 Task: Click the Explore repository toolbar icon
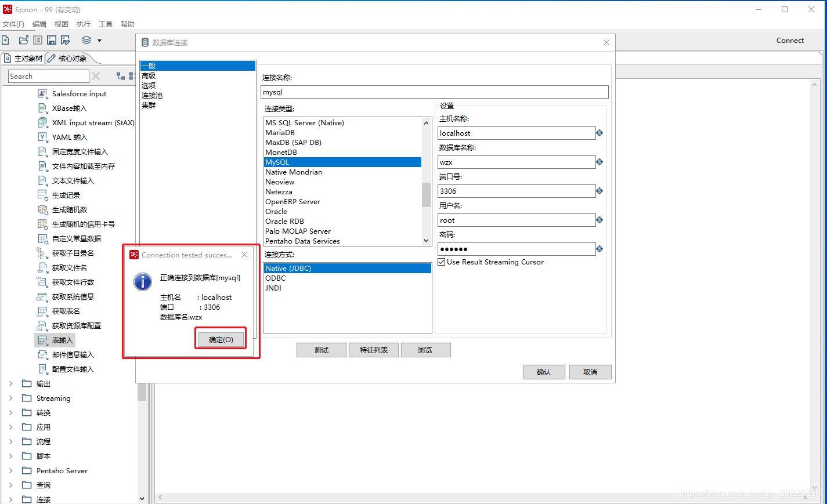tap(38, 40)
